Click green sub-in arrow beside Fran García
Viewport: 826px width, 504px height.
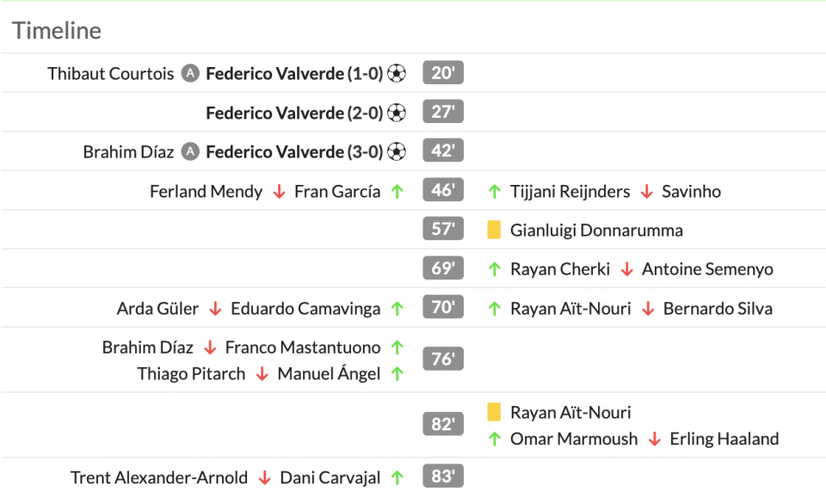tap(397, 192)
